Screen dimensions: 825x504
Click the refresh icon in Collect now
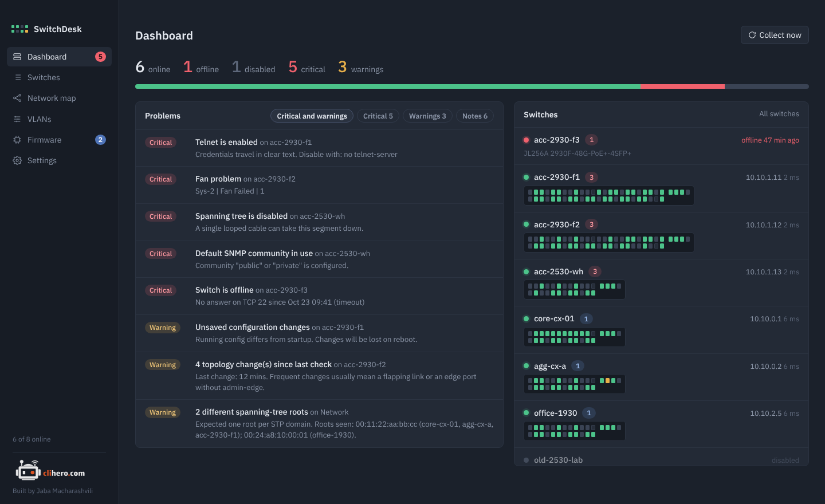[x=752, y=35]
